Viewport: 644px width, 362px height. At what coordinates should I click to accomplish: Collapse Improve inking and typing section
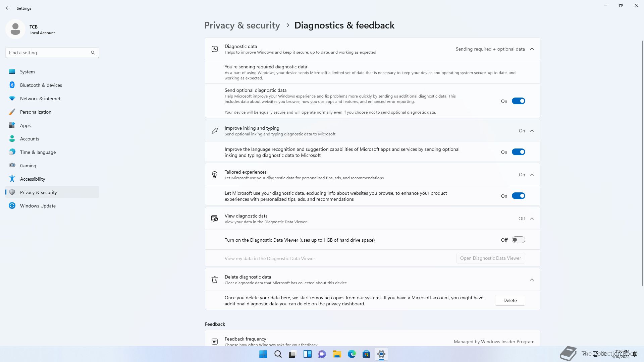[532, 131]
